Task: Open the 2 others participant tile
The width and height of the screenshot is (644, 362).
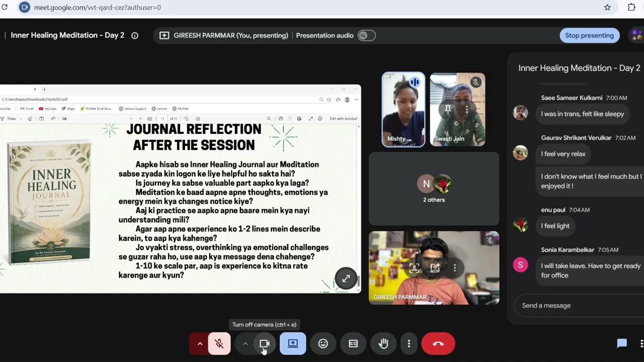Action: (x=434, y=189)
